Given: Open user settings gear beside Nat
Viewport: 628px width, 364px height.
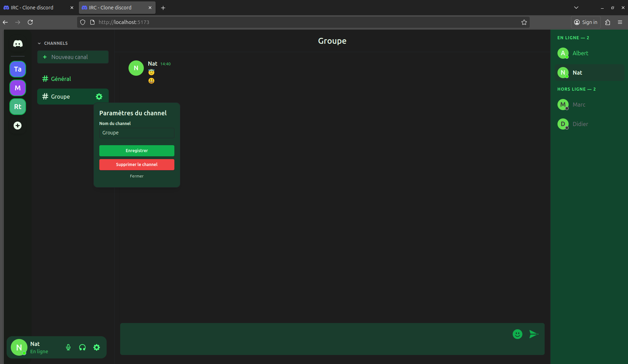Looking at the screenshot, I should (97, 347).
